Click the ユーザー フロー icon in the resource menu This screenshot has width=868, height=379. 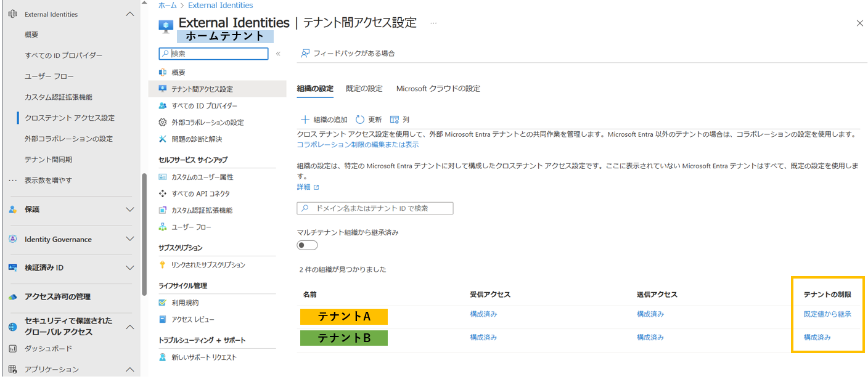[x=163, y=227]
